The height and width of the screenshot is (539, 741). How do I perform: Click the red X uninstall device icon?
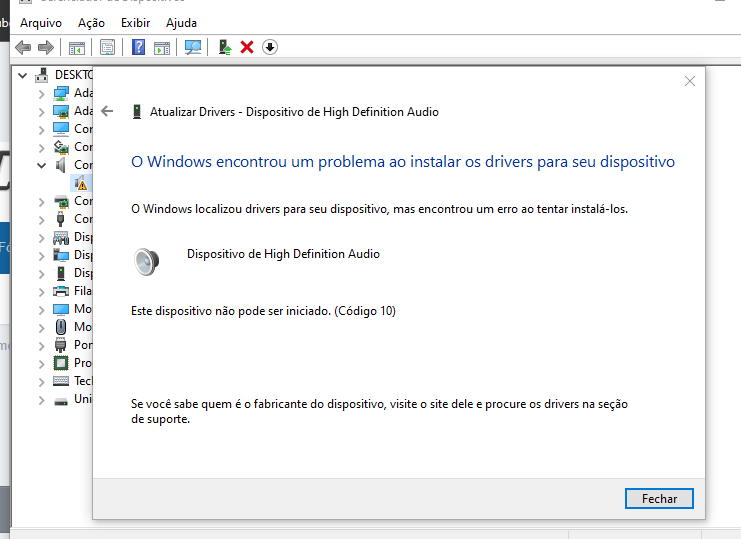(247, 47)
